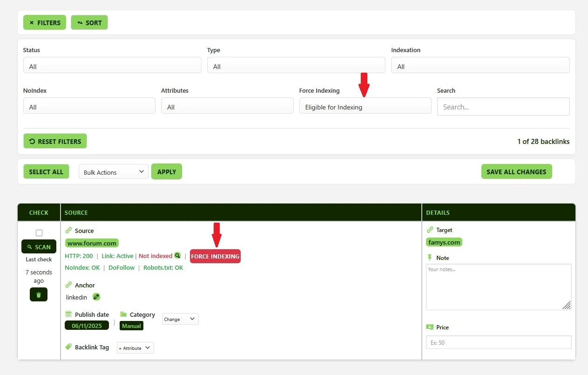Click the folder icon beside Category

coord(123,314)
